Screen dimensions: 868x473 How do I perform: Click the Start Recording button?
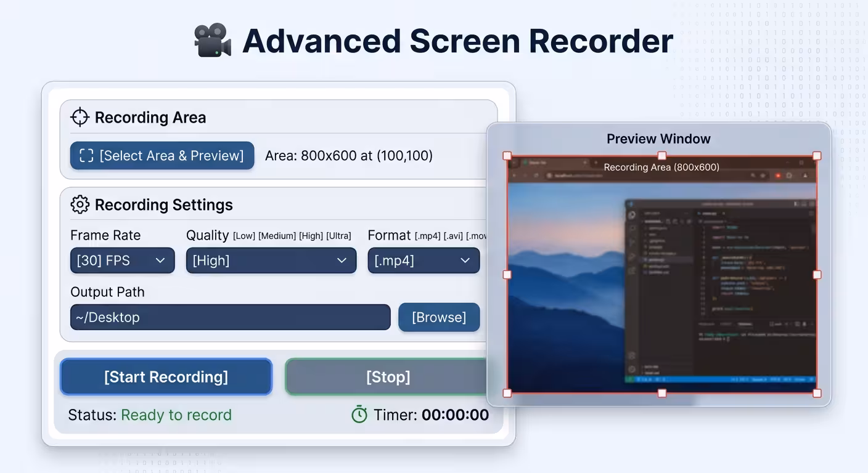(x=166, y=377)
